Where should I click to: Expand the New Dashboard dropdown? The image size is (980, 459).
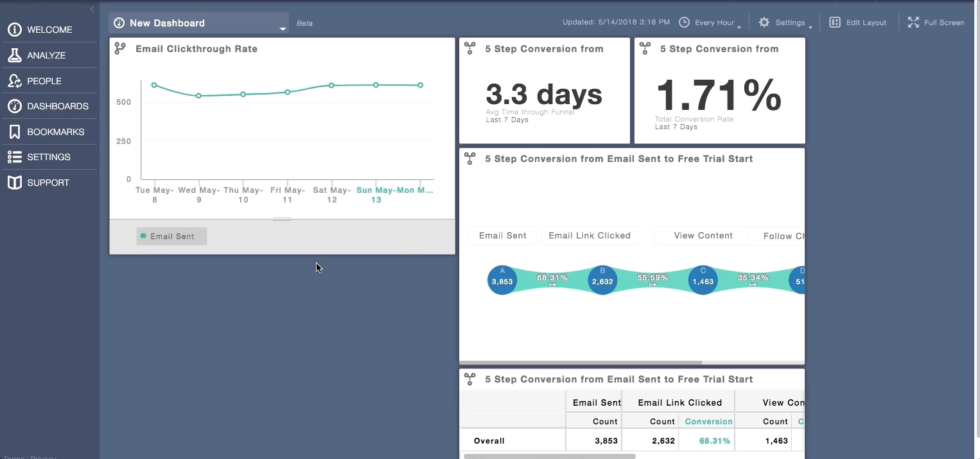[283, 28]
